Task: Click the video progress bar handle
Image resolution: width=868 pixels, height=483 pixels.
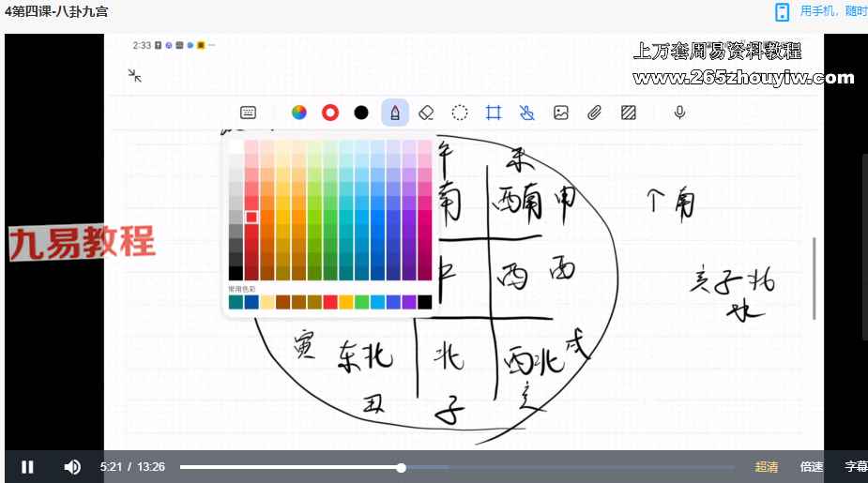Action: [x=402, y=467]
